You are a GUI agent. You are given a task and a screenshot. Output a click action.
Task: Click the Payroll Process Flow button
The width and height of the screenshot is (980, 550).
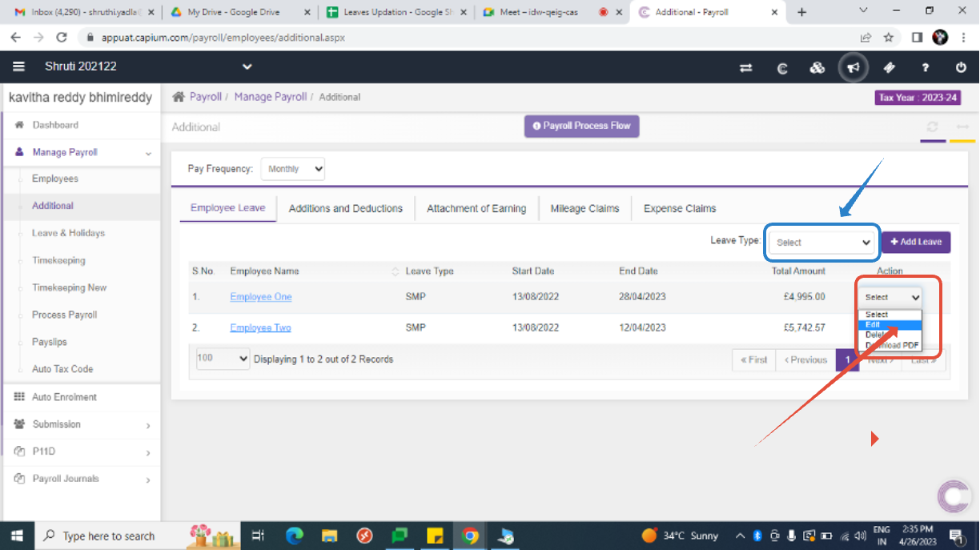582,126
